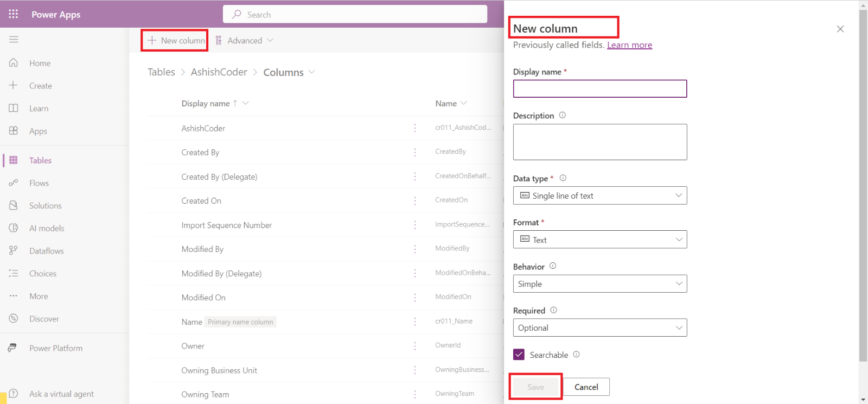868x404 pixels.
Task: Expand the Required dropdown set to Optional
Action: tap(599, 328)
